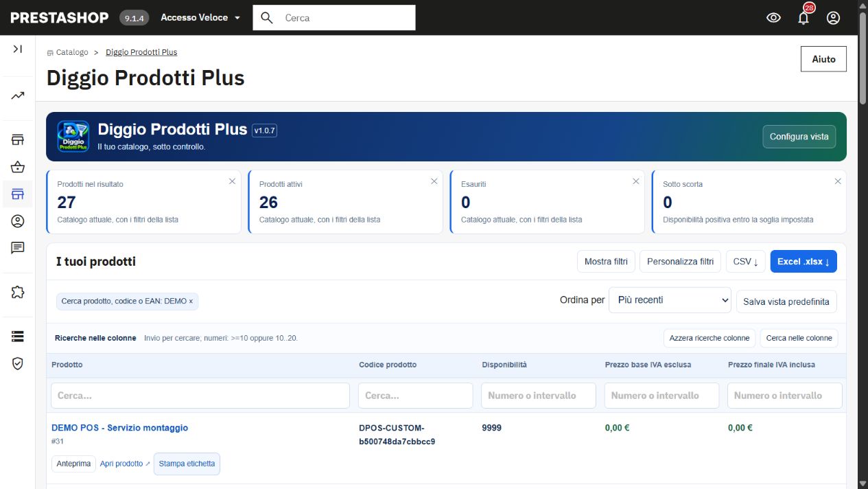Open 'DEMO POS - Servizio montaggio' product link
Viewport: 868px width, 489px height.
coord(119,428)
